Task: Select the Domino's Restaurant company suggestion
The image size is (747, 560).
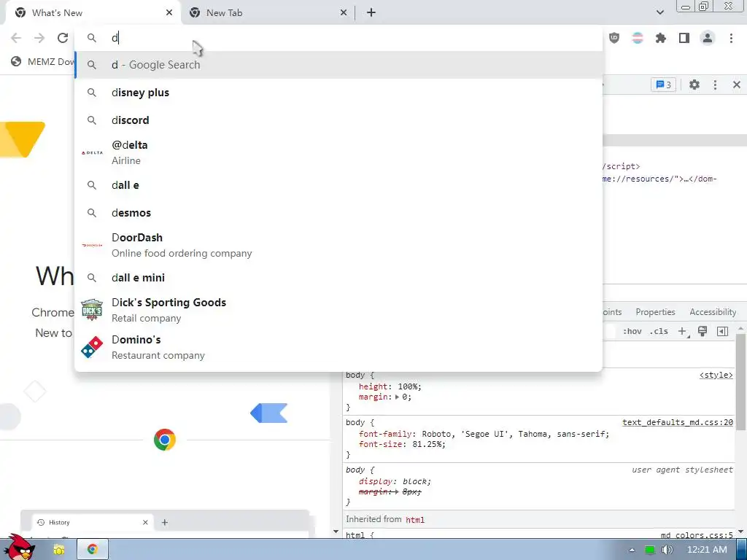Action: (338, 347)
